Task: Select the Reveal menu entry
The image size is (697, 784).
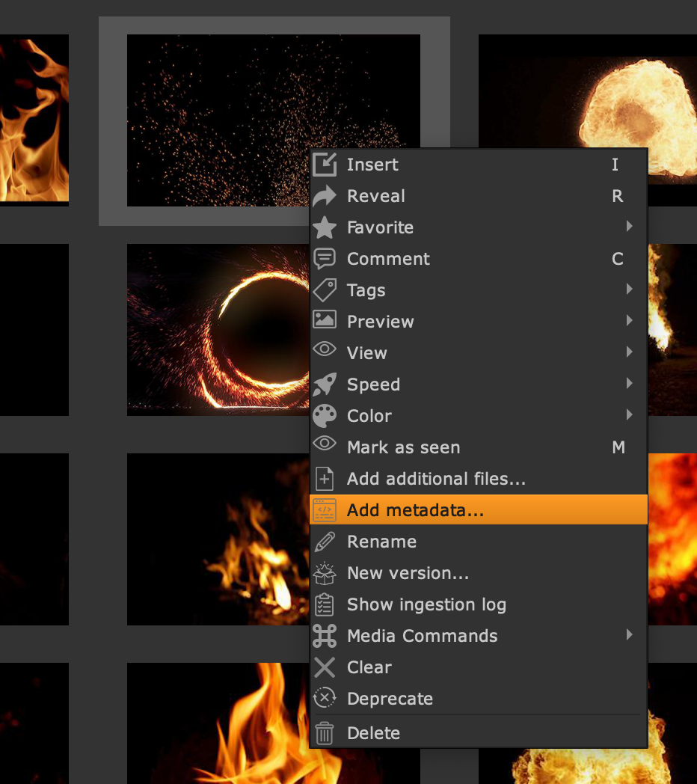Action: 376,196
